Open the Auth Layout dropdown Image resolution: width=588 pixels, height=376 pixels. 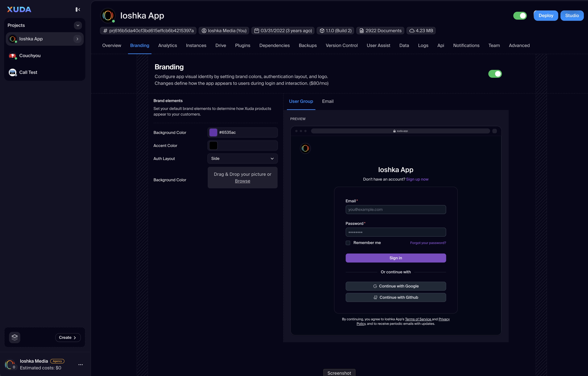(x=242, y=158)
